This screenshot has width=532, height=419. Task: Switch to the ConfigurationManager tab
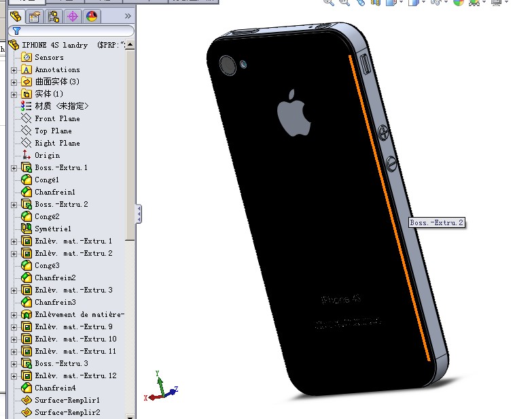[54, 16]
